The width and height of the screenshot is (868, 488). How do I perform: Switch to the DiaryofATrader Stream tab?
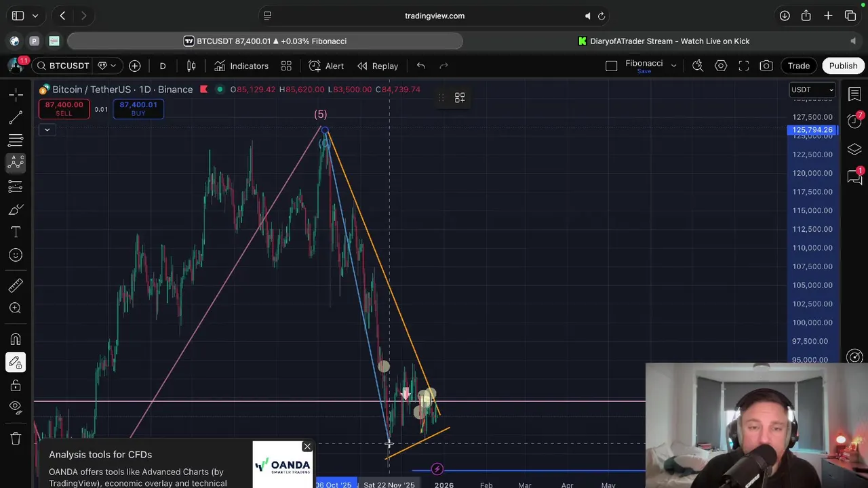coord(663,41)
